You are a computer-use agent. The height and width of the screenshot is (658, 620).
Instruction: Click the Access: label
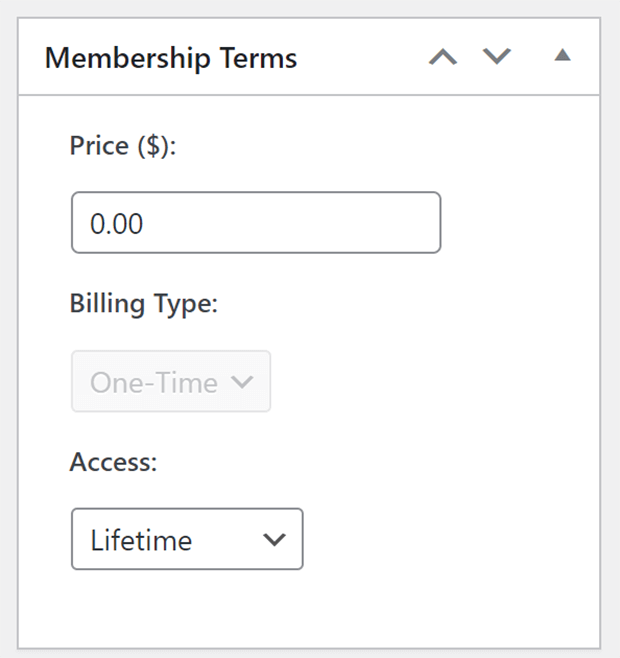point(113,462)
